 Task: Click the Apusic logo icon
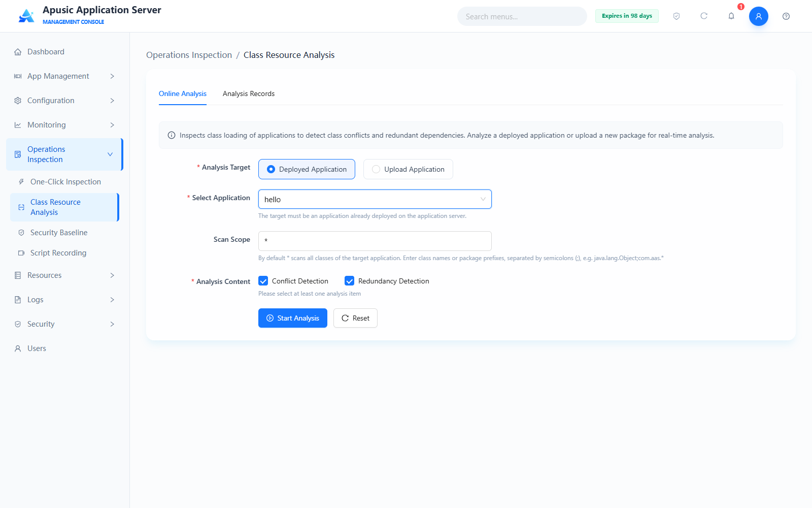(26, 16)
